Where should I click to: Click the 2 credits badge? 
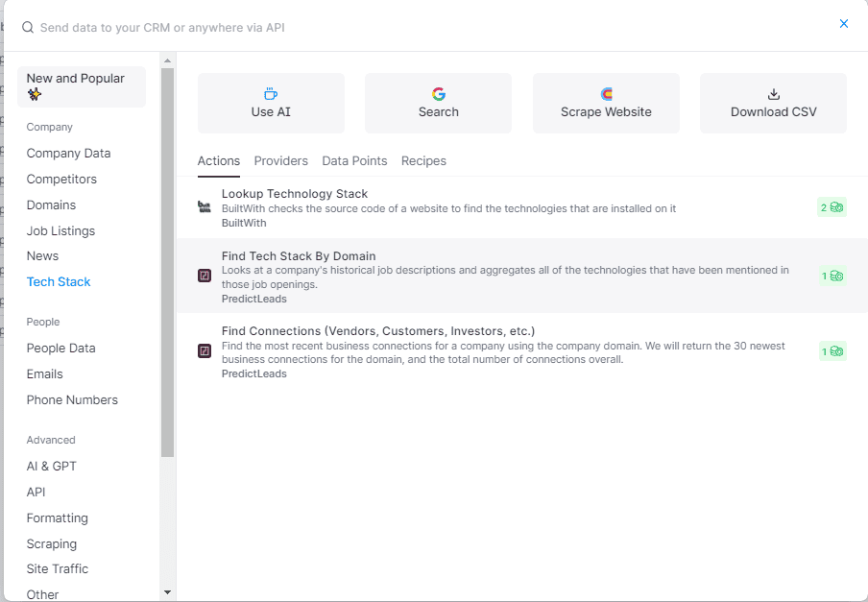832,207
